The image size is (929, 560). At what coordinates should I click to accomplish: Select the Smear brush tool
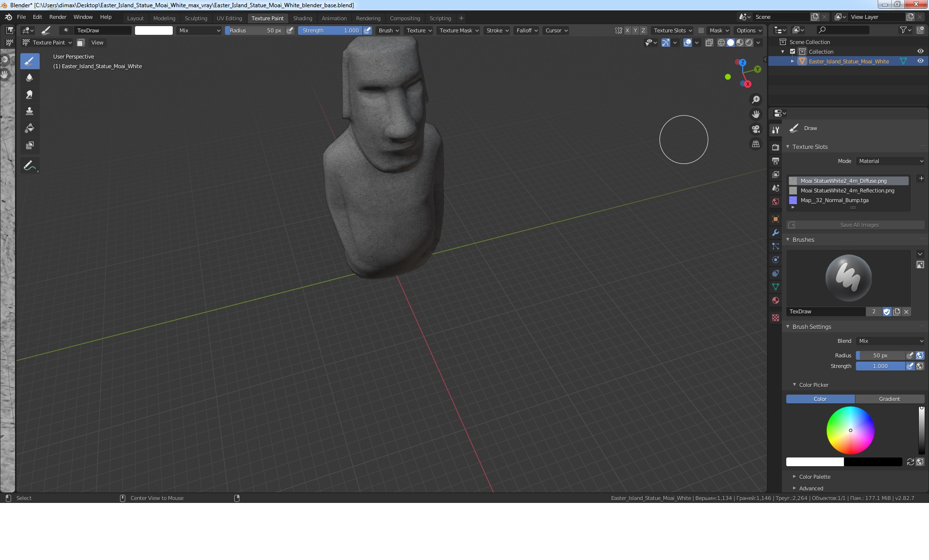[x=30, y=94]
